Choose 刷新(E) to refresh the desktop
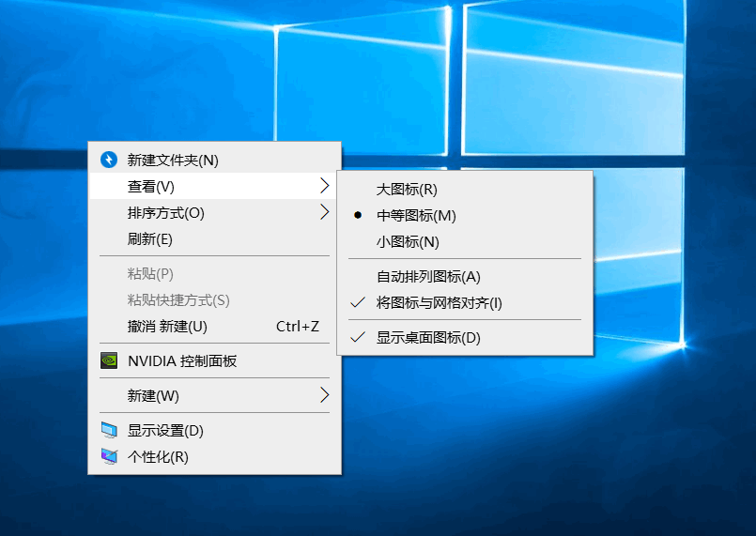This screenshot has width=756, height=536. pyautogui.click(x=214, y=238)
